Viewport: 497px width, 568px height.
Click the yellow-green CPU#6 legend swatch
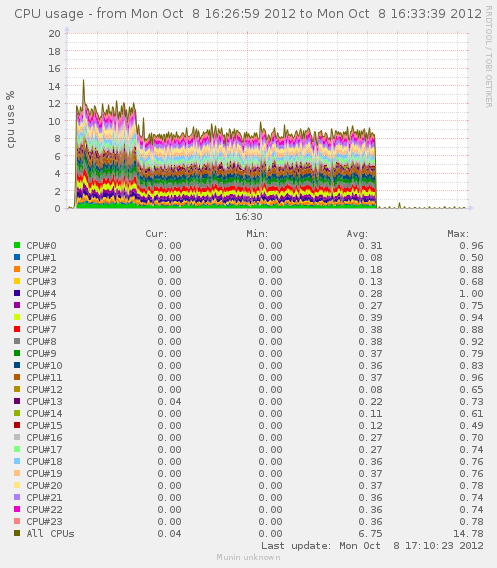[x=17, y=317]
